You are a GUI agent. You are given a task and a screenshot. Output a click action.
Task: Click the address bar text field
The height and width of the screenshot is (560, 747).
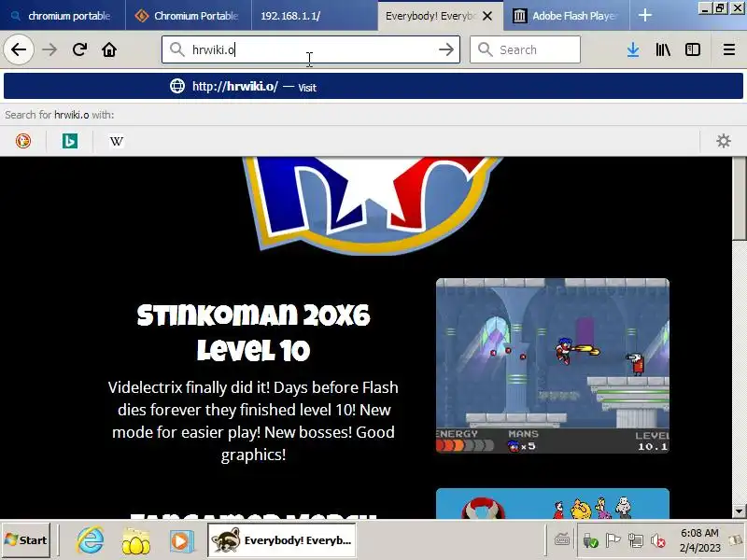[x=311, y=49]
